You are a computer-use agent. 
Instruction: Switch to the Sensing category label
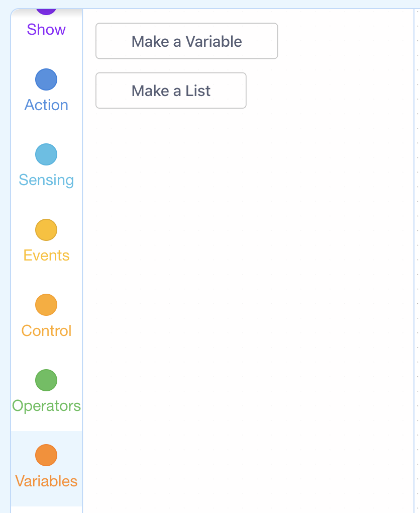click(x=46, y=180)
